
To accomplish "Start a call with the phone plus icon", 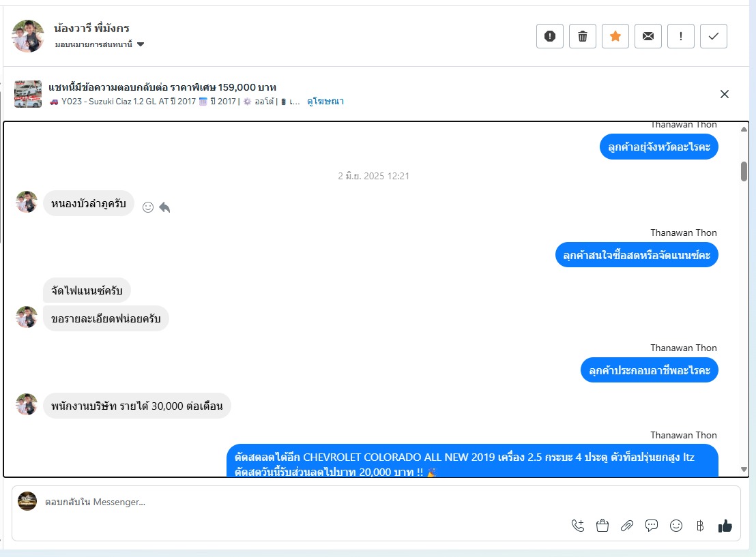I will pyautogui.click(x=578, y=526).
